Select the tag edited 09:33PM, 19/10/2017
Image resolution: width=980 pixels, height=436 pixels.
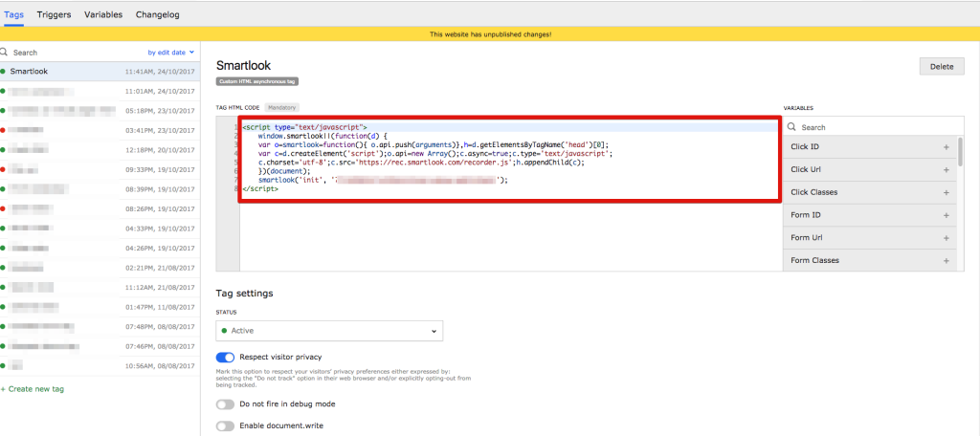point(100,169)
